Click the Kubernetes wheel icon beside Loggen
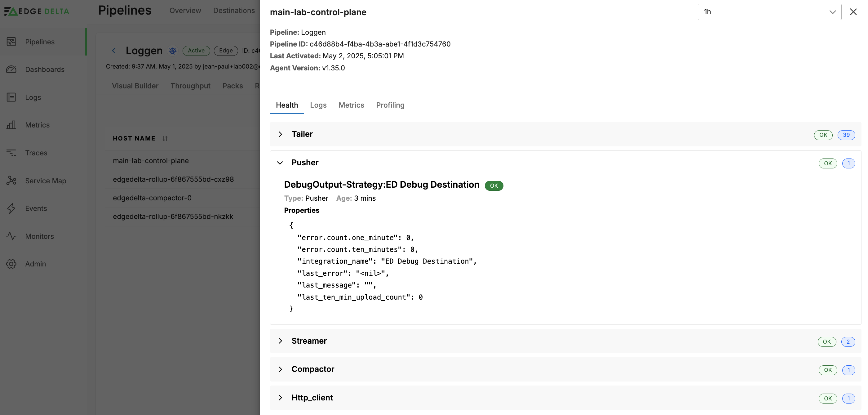 (173, 51)
